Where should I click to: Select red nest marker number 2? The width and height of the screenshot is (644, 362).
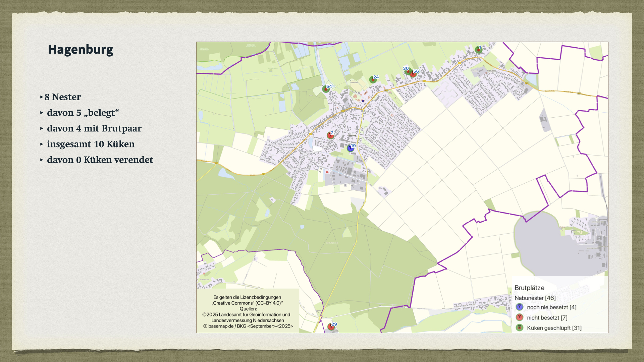(330, 135)
